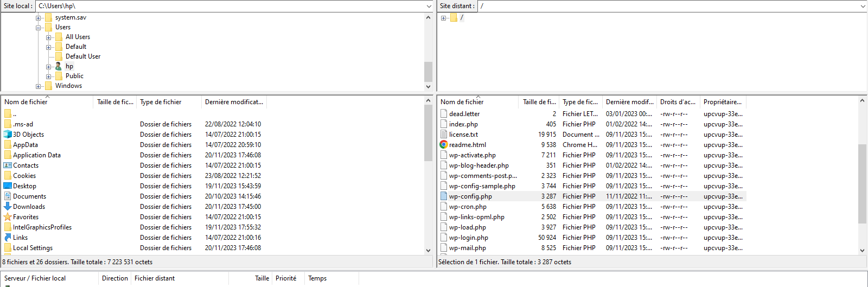Select wp-links-opml.php in remote list
The height and width of the screenshot is (287, 868).
coord(477,217)
